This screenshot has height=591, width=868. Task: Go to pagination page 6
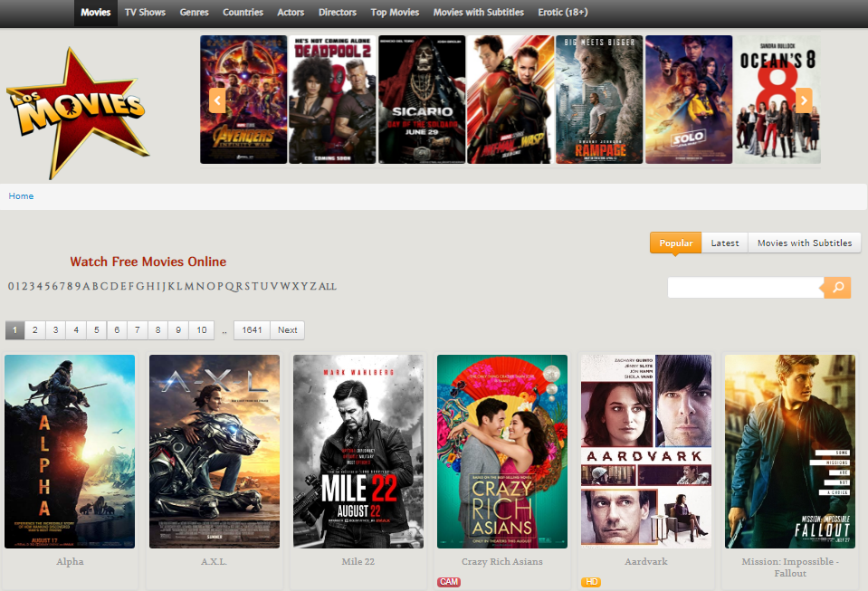pyautogui.click(x=117, y=330)
